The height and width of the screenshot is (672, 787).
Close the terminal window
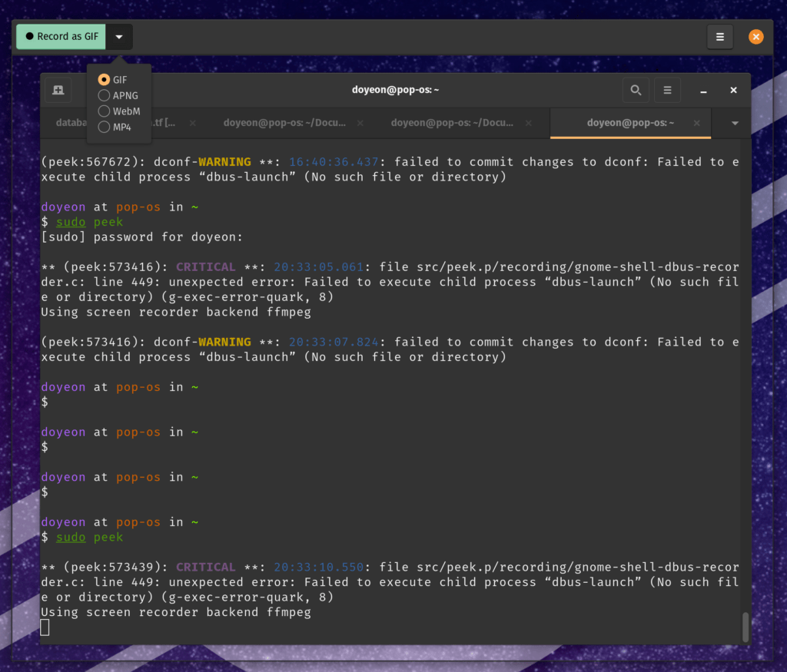click(x=733, y=91)
